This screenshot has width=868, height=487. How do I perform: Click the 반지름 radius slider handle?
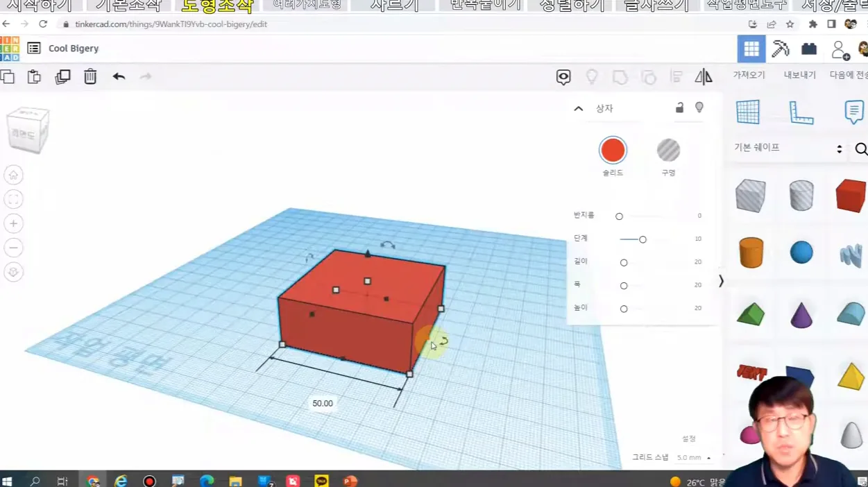[619, 216]
